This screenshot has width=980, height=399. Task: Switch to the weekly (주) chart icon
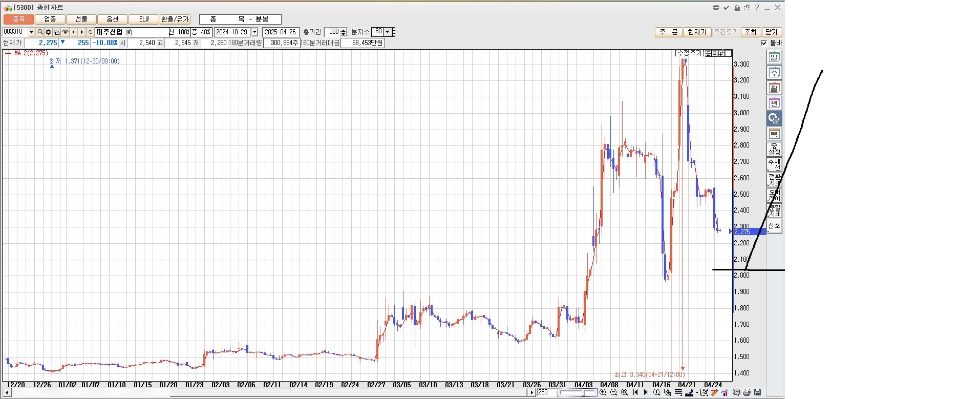(x=774, y=73)
